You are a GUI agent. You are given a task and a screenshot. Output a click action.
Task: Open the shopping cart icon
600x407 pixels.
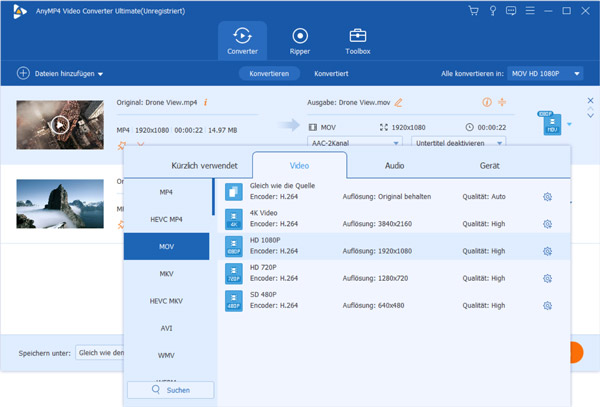[473, 11]
